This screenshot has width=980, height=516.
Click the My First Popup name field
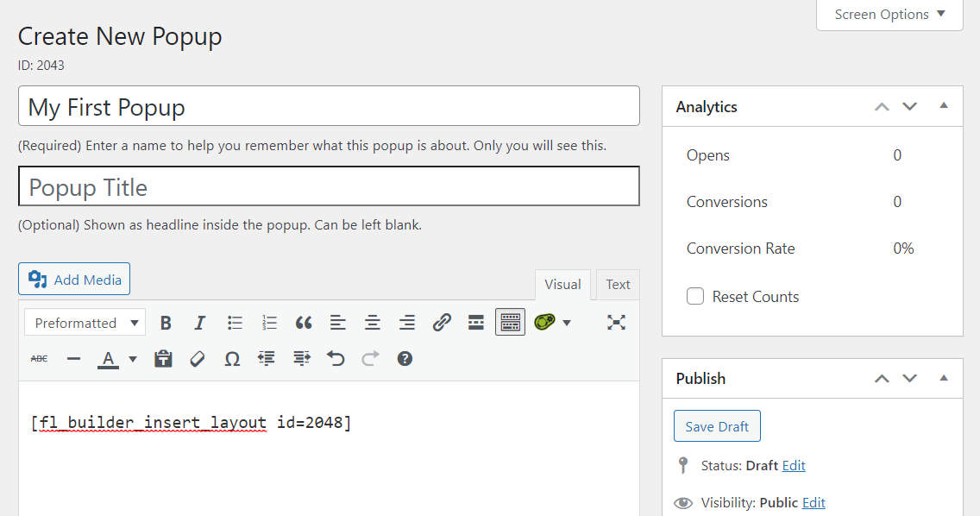click(329, 105)
